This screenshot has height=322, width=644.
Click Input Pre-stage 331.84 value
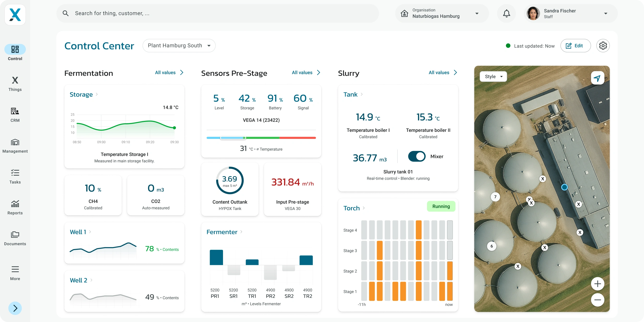coord(292,182)
